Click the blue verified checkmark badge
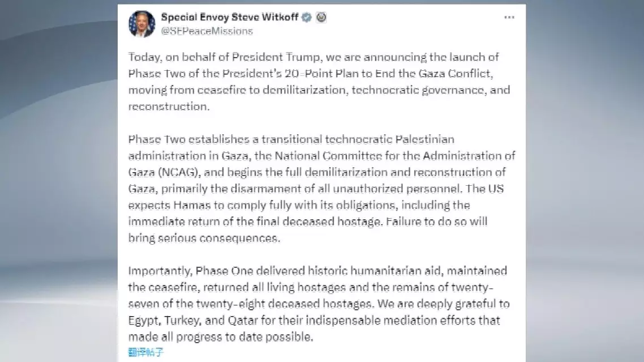 [x=307, y=18]
